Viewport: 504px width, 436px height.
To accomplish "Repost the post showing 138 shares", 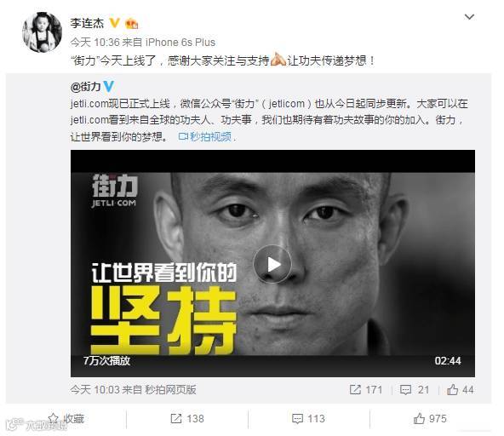I will point(187,418).
